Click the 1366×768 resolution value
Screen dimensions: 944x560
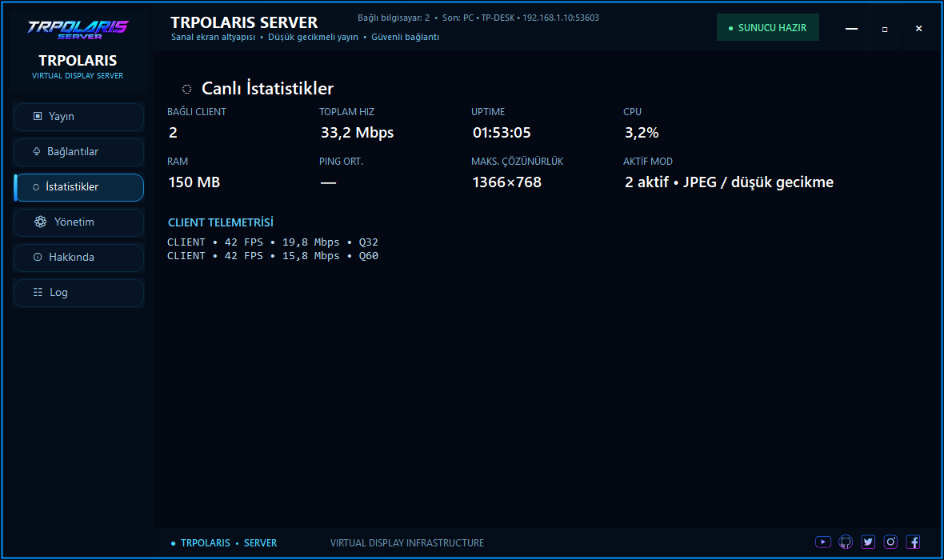(506, 182)
